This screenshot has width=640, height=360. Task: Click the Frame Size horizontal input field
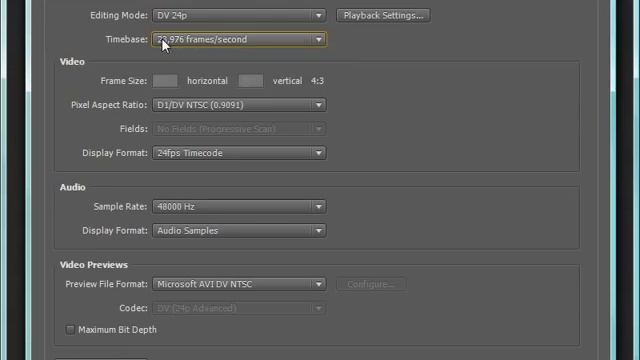click(165, 81)
